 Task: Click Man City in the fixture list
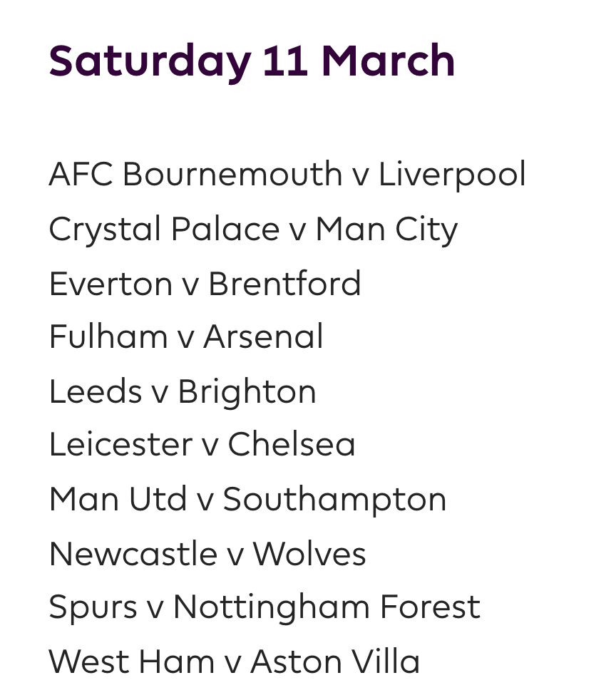(x=386, y=230)
